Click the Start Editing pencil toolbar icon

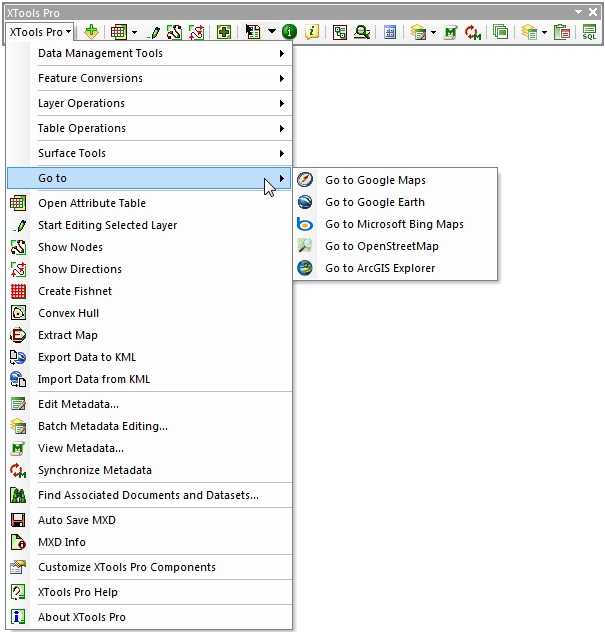coord(154,32)
